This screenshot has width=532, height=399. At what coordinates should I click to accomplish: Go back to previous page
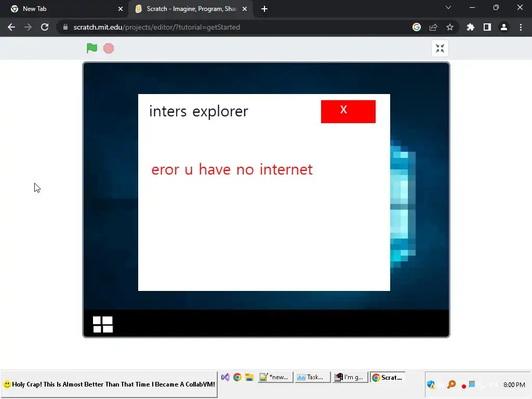pos(11,27)
